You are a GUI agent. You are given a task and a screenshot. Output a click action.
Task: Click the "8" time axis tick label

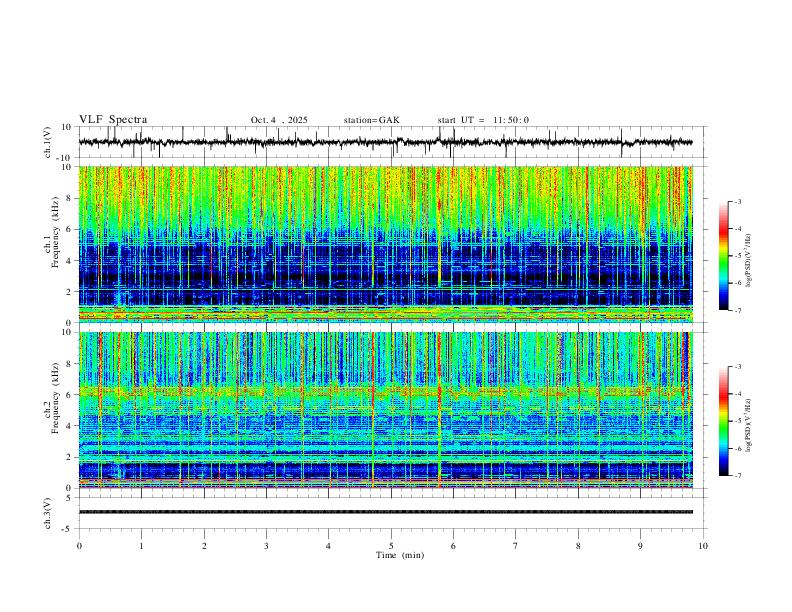tap(578, 546)
